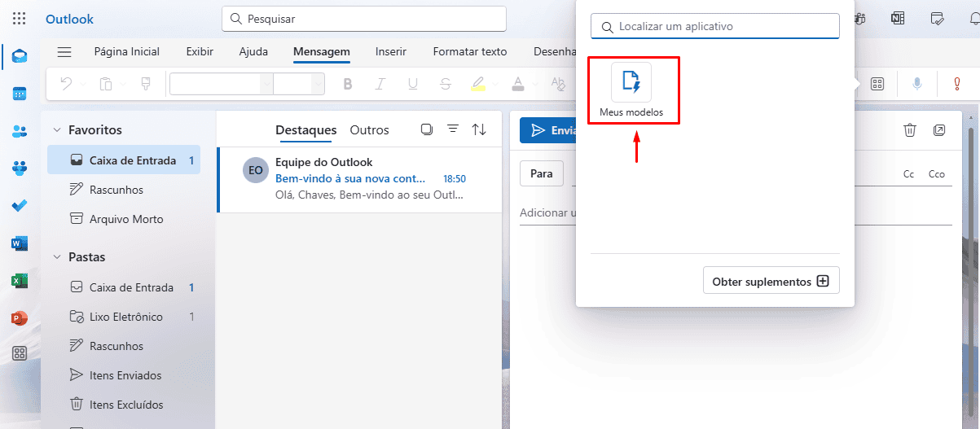Add Cco recipients field
This screenshot has height=429, width=980.
937,174
